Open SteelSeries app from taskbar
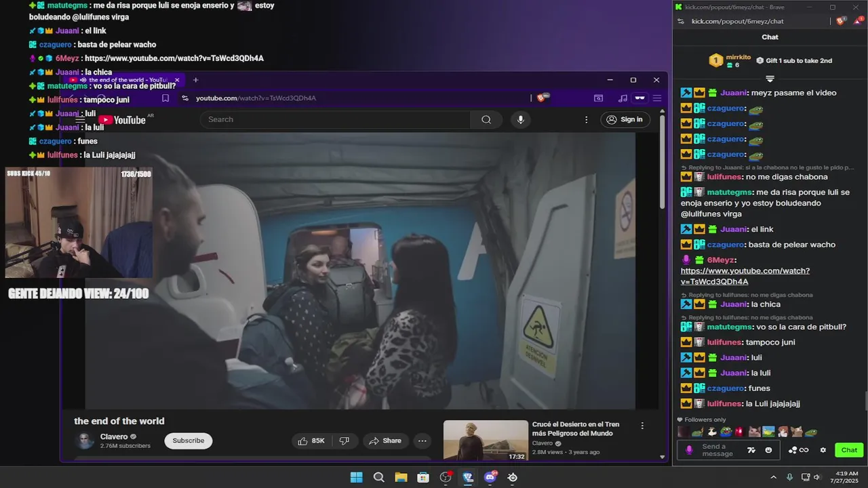 513,477
